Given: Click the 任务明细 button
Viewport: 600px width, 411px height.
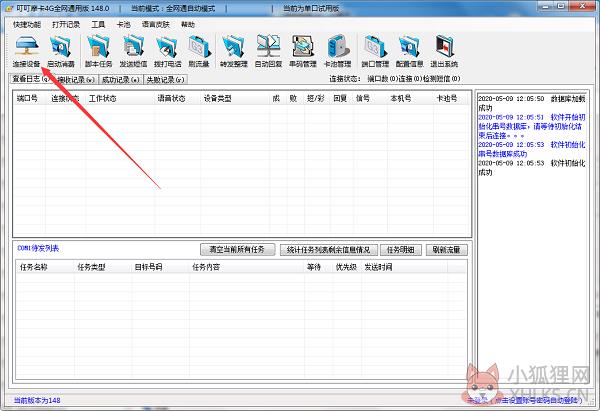Looking at the screenshot, I should tap(401, 250).
